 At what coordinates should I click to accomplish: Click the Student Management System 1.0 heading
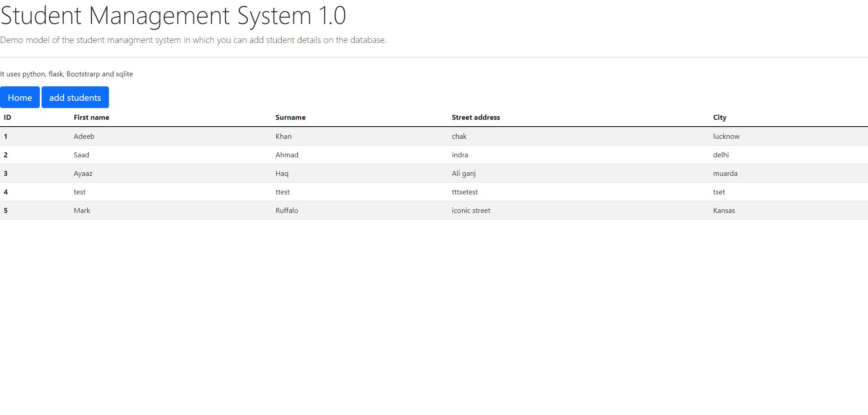(173, 16)
